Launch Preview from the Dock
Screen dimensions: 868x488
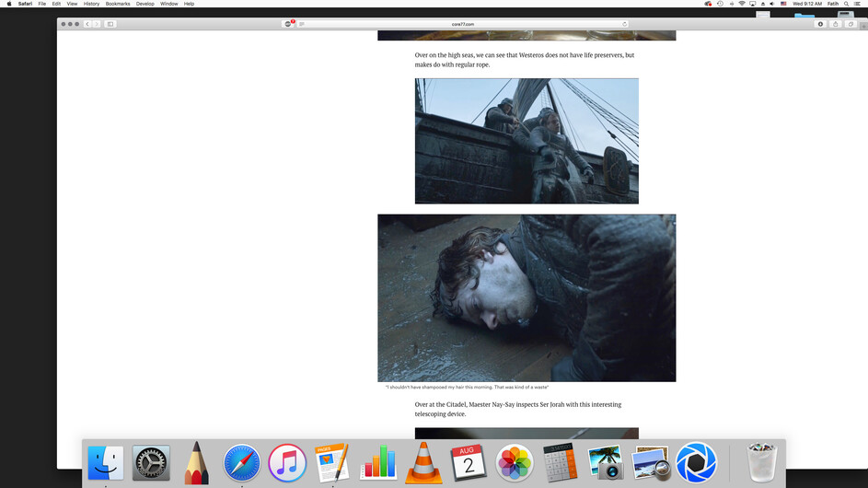[x=651, y=462]
